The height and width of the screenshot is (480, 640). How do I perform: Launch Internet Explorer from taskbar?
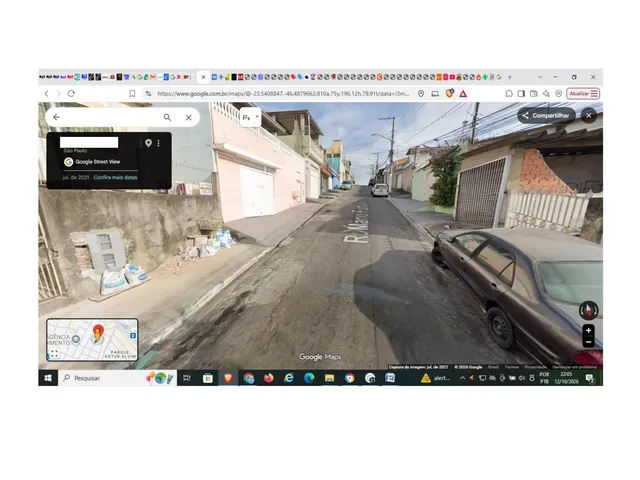(x=289, y=378)
